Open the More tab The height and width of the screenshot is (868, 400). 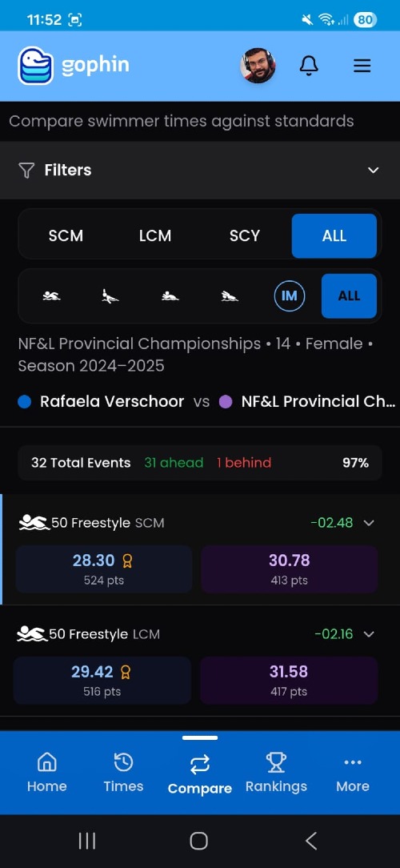[x=353, y=773]
